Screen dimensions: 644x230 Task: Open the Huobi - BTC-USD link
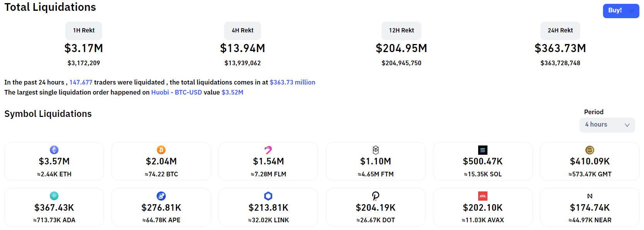click(176, 92)
